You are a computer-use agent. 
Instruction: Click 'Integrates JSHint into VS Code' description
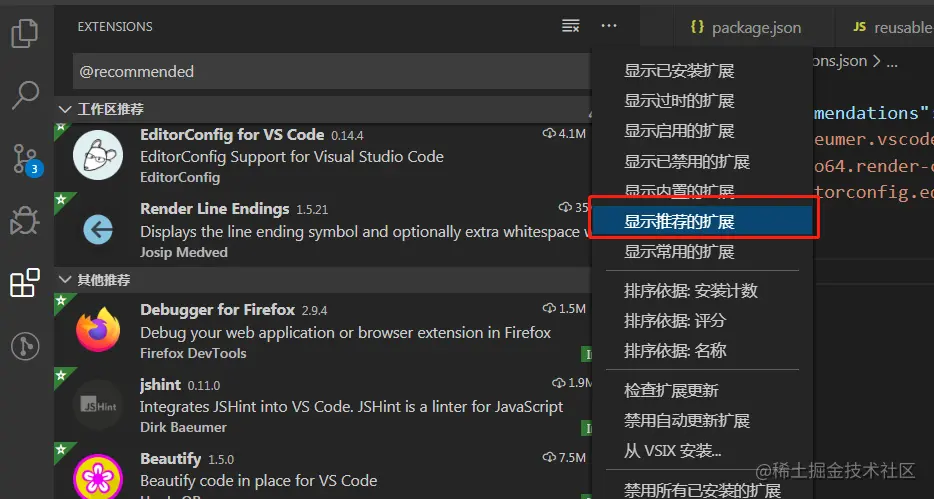[x=351, y=407]
